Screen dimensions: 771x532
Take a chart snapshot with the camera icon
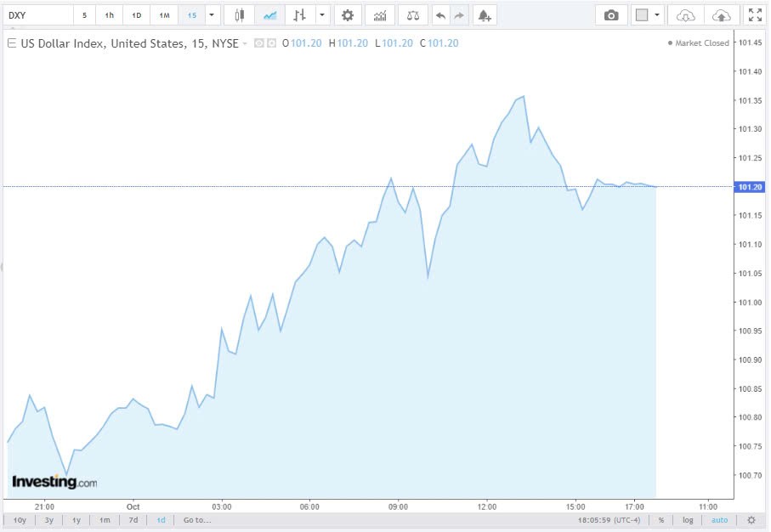(610, 14)
